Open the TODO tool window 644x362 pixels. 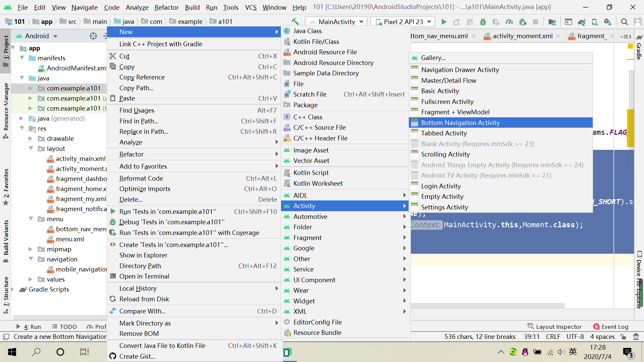64,326
